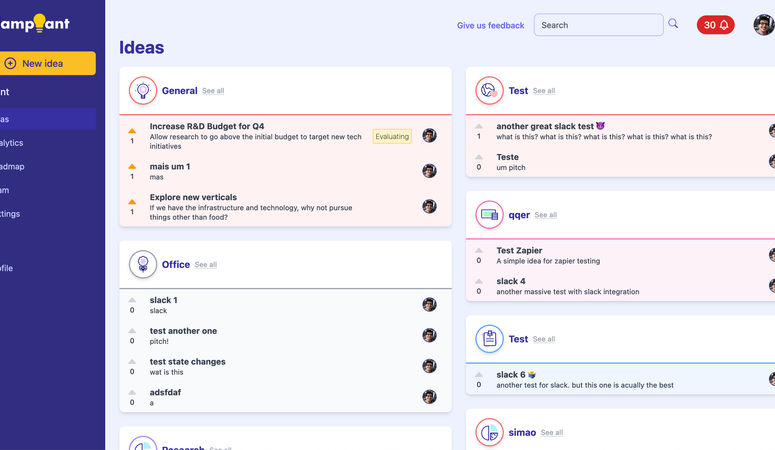Open the Test Zapier idea title
Viewport: 775px width, 450px height.
point(519,251)
